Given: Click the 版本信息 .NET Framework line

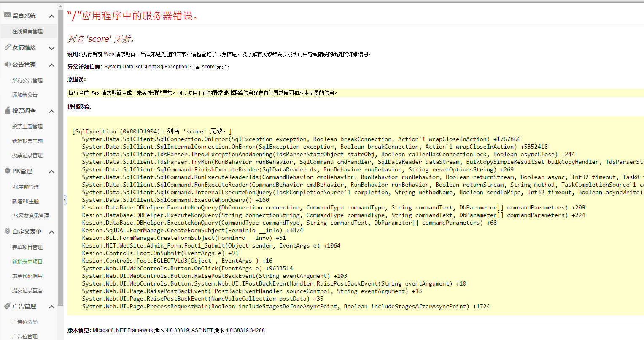Looking at the screenshot, I should (x=166, y=330).
